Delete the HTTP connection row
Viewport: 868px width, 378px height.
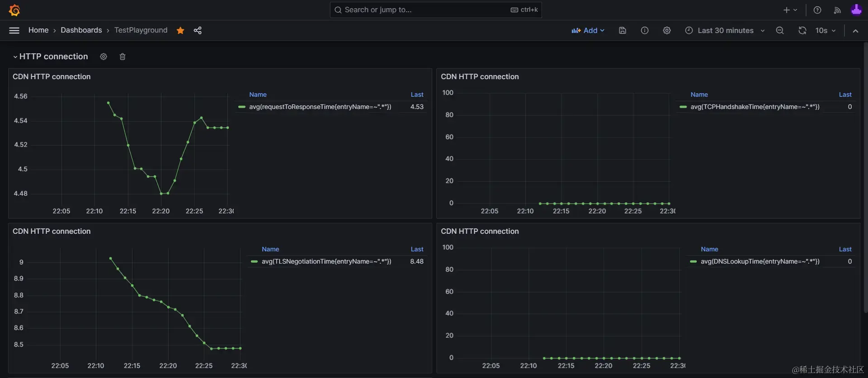click(x=123, y=57)
